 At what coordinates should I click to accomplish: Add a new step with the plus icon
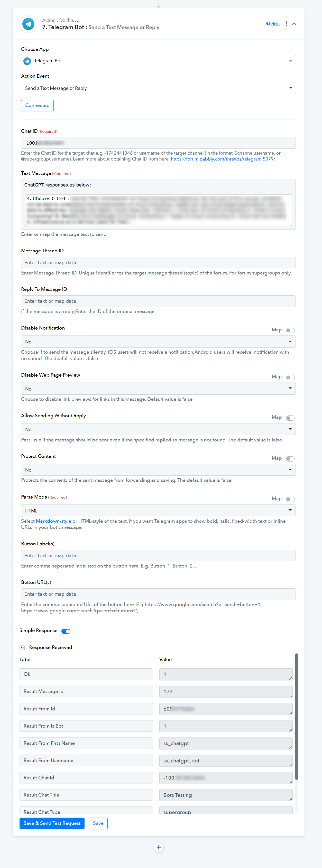159,847
